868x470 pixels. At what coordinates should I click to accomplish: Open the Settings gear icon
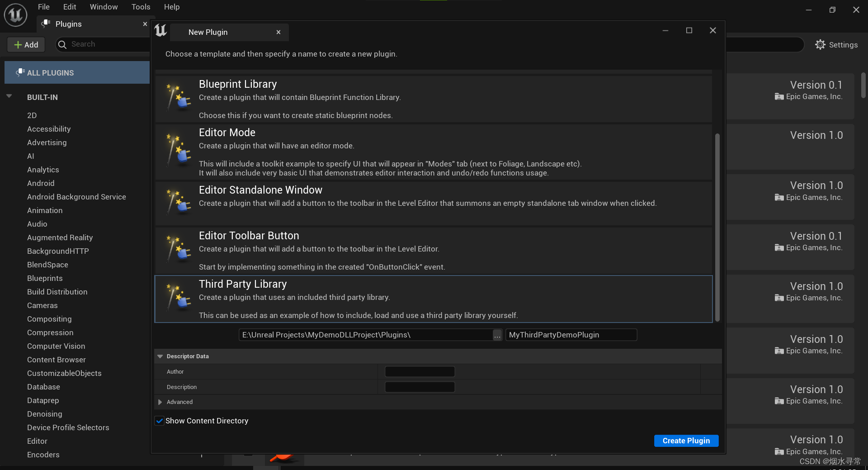tap(821, 44)
